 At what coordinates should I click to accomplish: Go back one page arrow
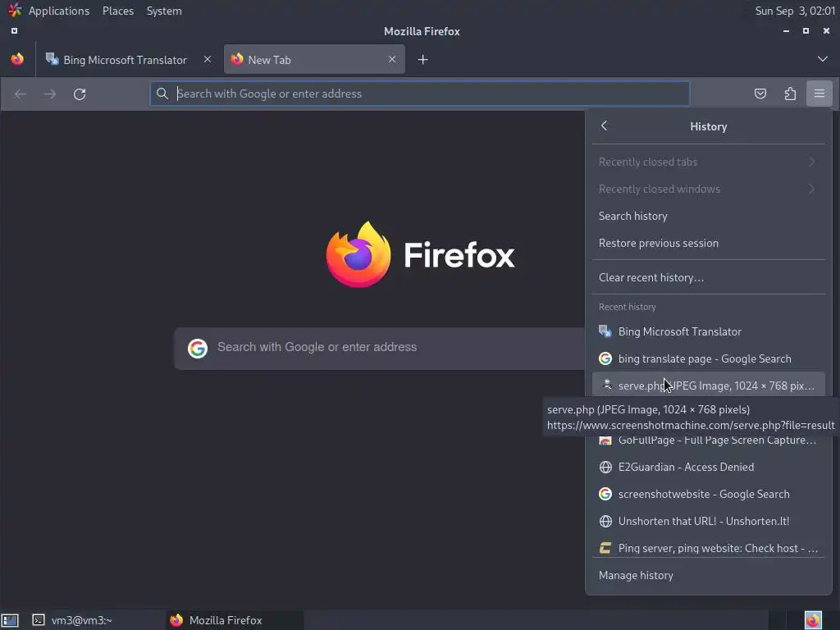(x=21, y=94)
